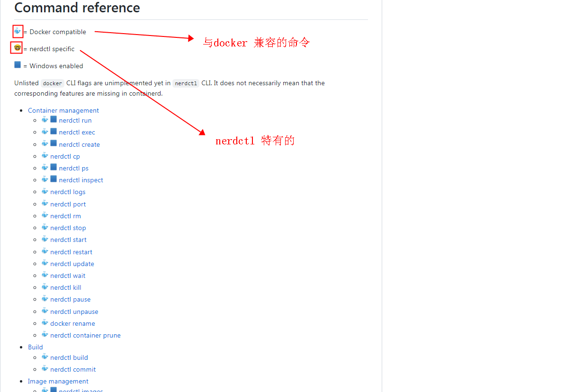This screenshot has height=392, width=583.
Task: Click the inline nerdctl code label in paragraph
Action: tap(185, 83)
